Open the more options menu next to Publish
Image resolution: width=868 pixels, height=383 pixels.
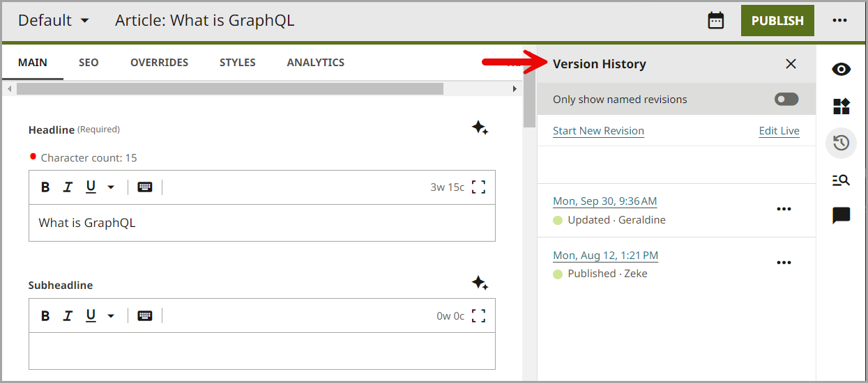tap(839, 20)
